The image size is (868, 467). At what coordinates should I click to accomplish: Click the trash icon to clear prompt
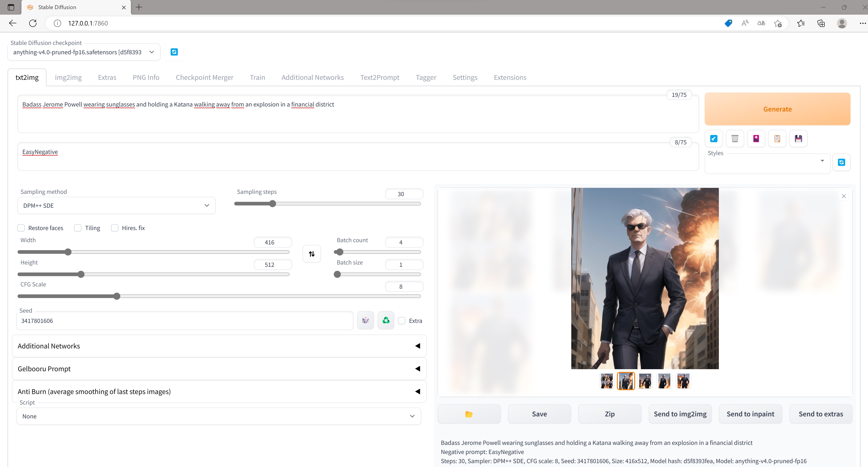tap(735, 138)
